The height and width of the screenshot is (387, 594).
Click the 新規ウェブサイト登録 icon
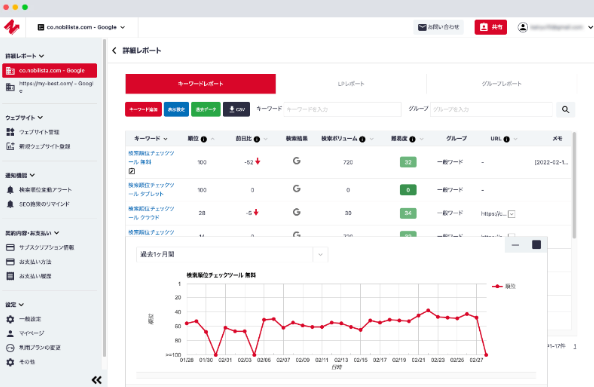10,146
